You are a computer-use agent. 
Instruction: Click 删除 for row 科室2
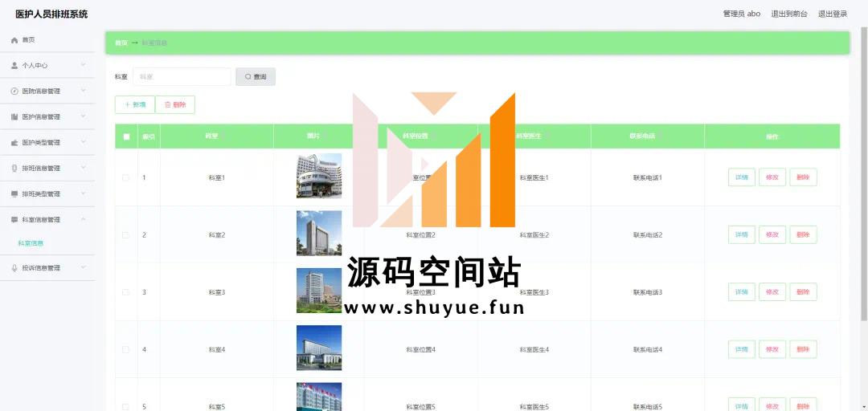(803, 234)
